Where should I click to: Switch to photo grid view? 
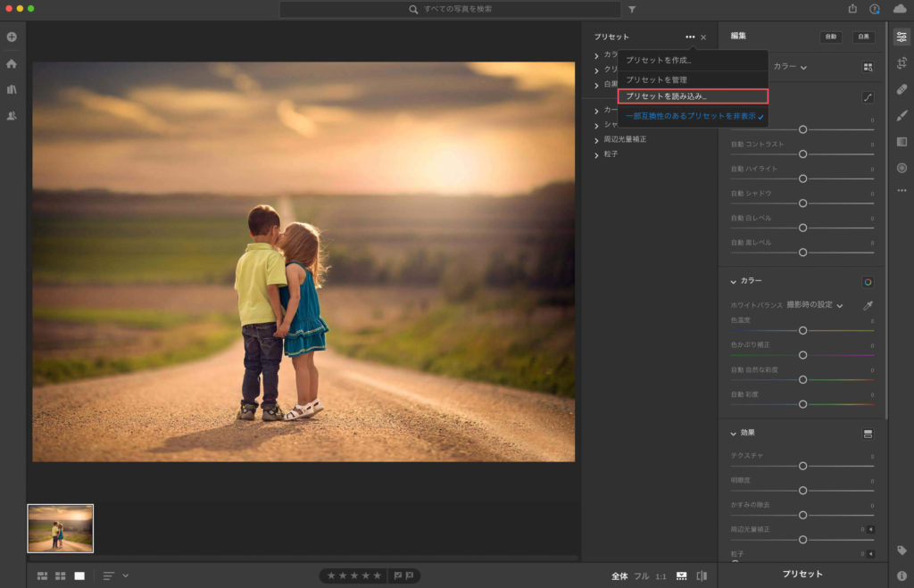43,576
